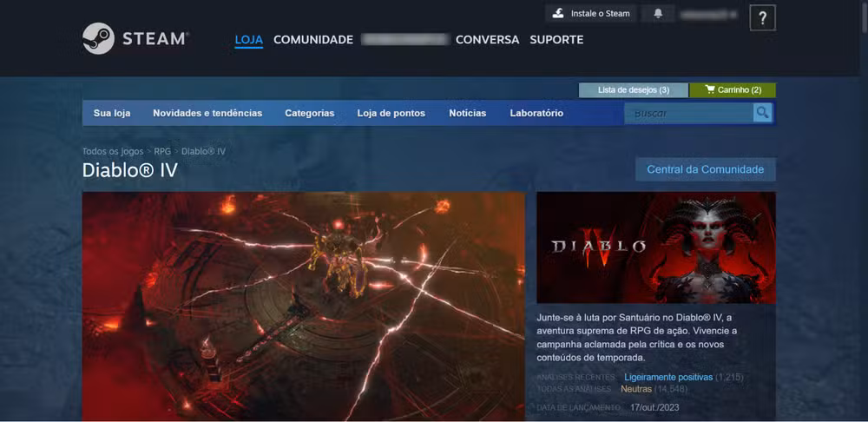
Task: Open Novidades e tendências tab
Action: pyautogui.click(x=207, y=113)
